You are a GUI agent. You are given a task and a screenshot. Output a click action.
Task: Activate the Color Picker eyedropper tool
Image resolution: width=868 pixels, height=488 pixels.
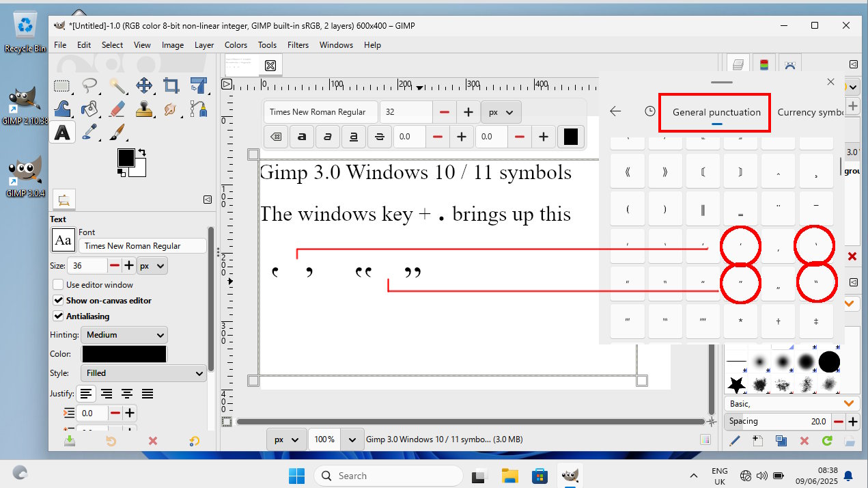tap(89, 132)
